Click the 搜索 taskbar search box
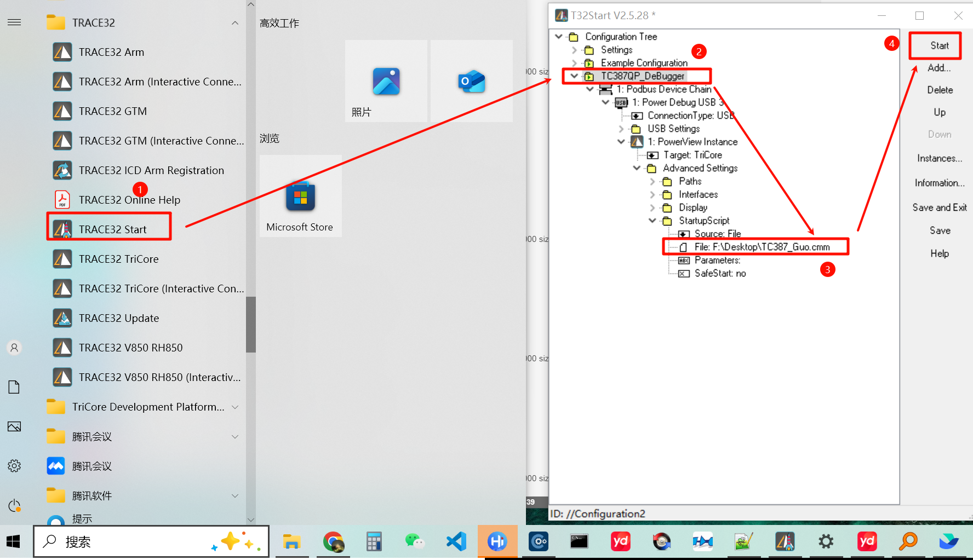 (x=151, y=542)
